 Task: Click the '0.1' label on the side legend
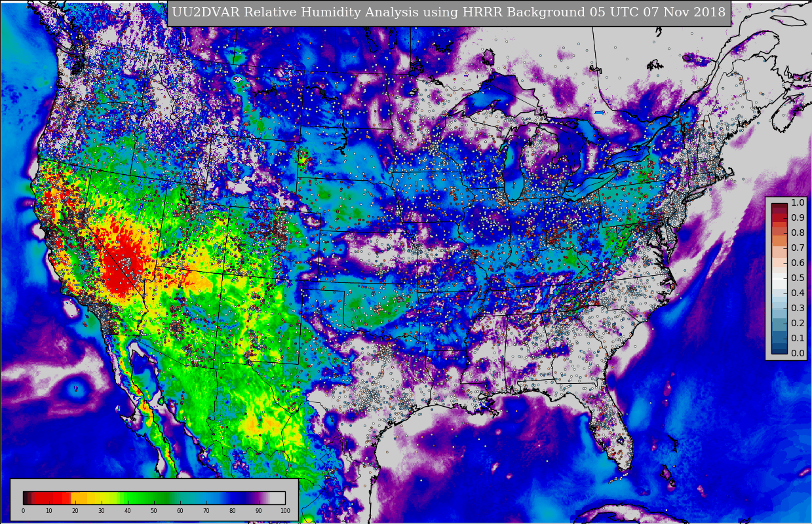[798, 338]
